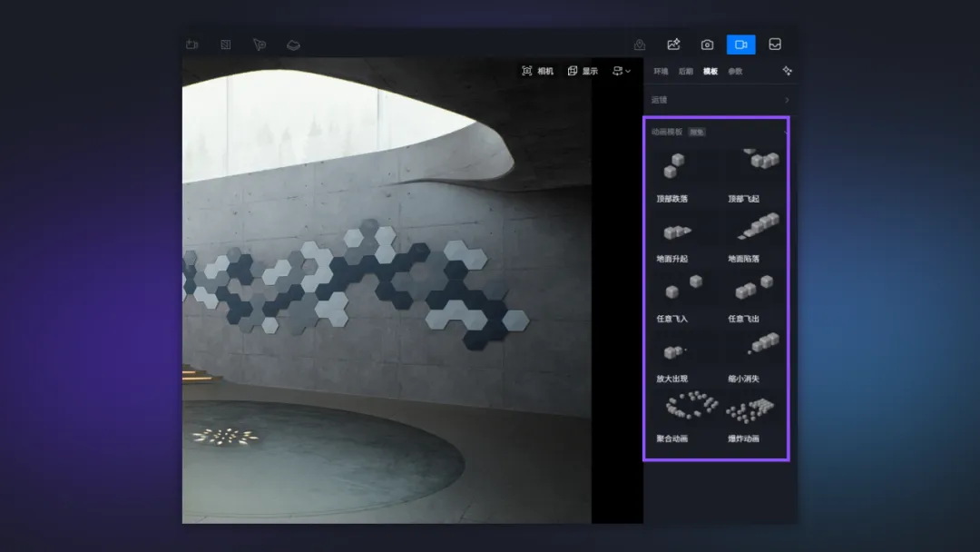Expand the 运镜 section arrow
The width and height of the screenshot is (980, 552).
click(x=786, y=100)
